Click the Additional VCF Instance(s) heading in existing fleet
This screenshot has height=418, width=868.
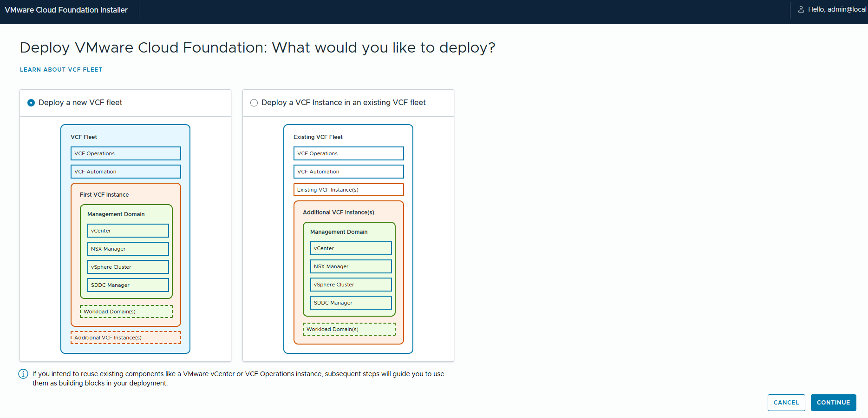pyautogui.click(x=338, y=212)
